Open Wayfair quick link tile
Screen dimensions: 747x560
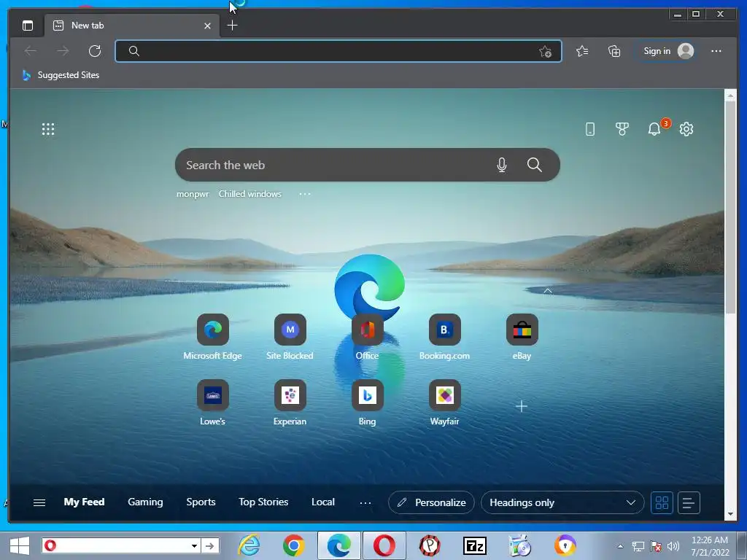coord(444,402)
